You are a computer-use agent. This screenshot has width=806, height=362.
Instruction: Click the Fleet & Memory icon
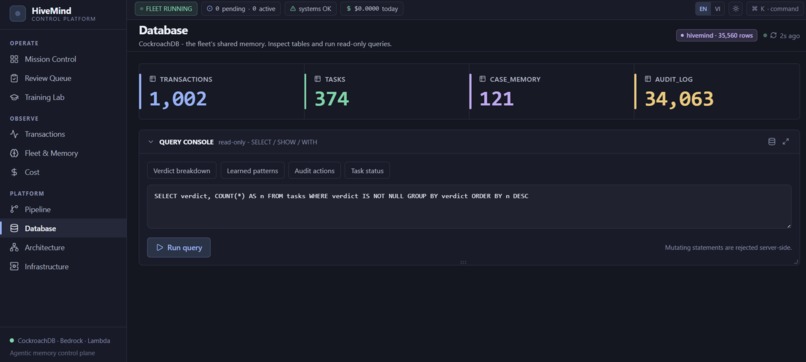14,153
